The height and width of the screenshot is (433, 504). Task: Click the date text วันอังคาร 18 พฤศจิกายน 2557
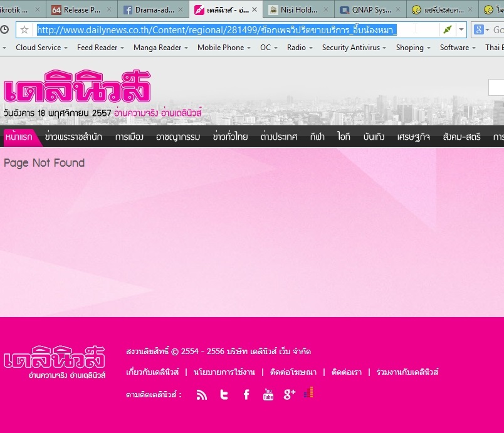[57, 113]
